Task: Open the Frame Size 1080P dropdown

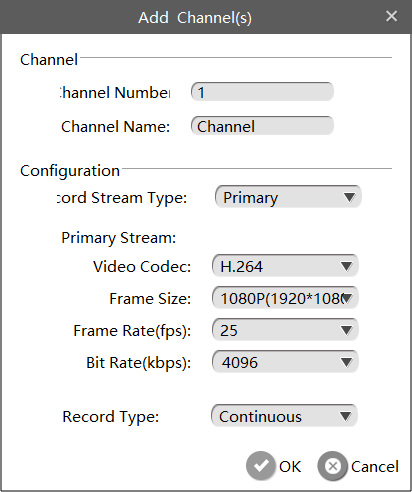Action: (x=285, y=298)
